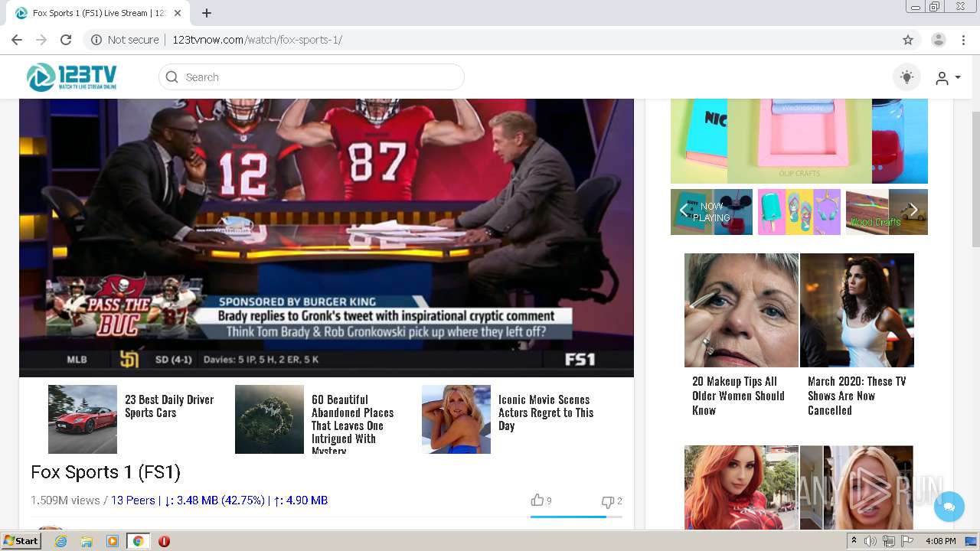The height and width of the screenshot is (551, 980).
Task: Click the thumbs up like icon
Action: tap(537, 500)
